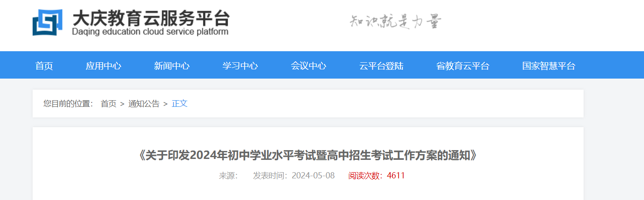
Task: Click the 知识就是力量 calligraphy slogan image
Action: [x=395, y=21]
